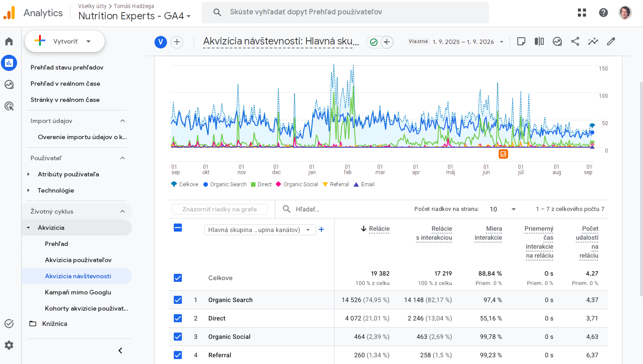Open Akvizícia používateľov report

[78, 260]
